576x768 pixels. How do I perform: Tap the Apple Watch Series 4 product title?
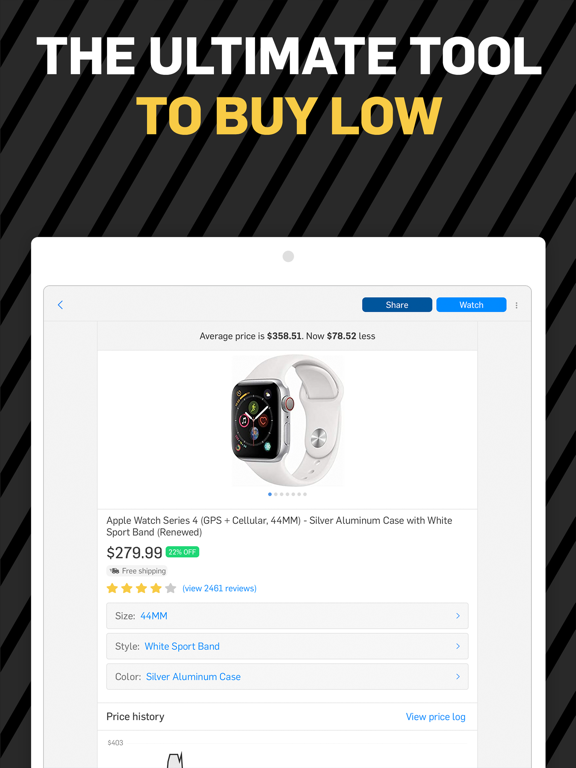[x=279, y=526]
